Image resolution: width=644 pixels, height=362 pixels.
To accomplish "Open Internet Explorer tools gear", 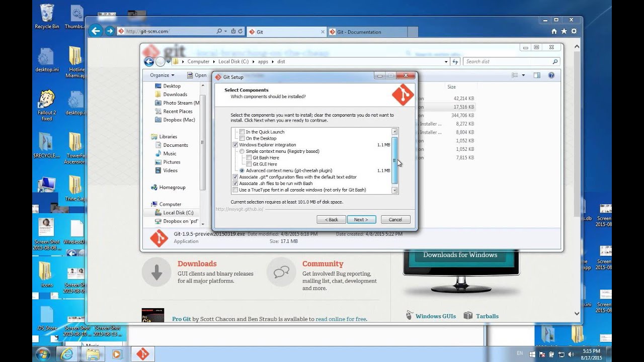I will pyautogui.click(x=574, y=31).
